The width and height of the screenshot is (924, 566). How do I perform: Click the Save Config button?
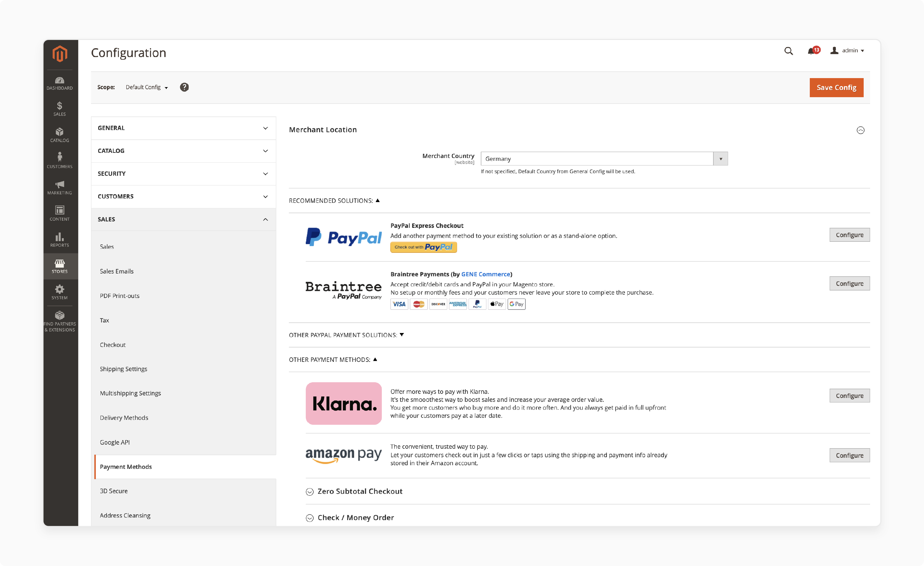pos(836,88)
